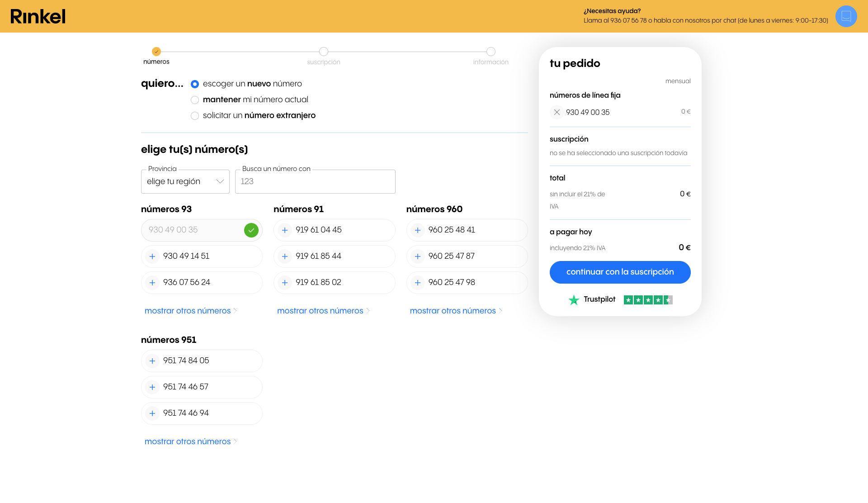Open the Provincia region dropdown

point(185,181)
